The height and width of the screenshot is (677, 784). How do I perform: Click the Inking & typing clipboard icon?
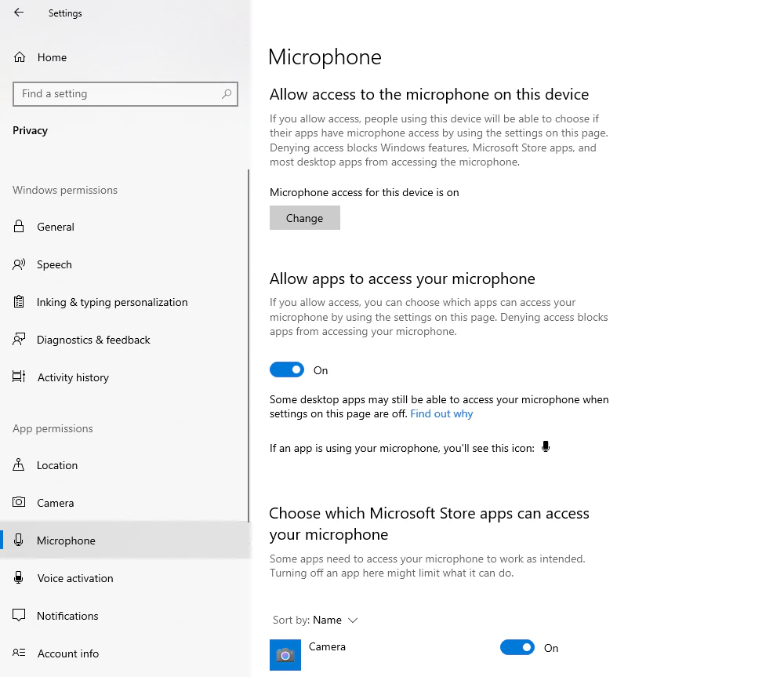pos(19,302)
